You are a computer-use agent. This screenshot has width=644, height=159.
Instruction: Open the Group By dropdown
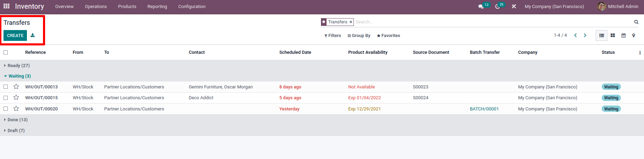point(359,36)
